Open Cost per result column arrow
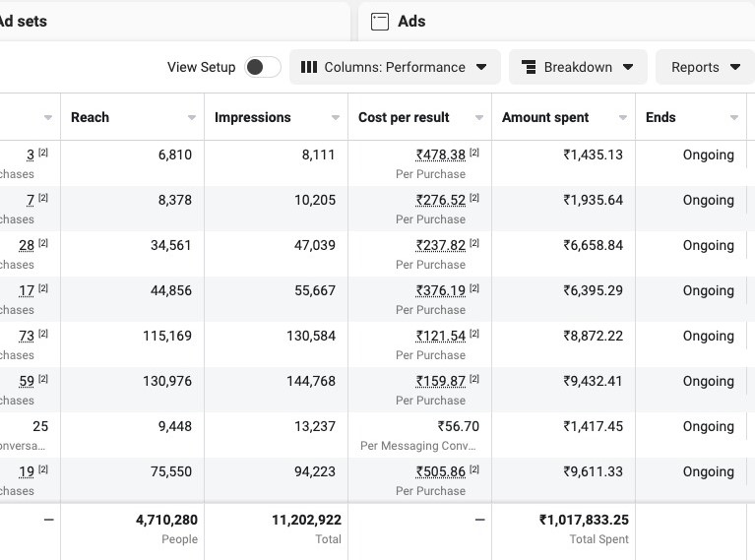The width and height of the screenshot is (755, 560). click(479, 118)
